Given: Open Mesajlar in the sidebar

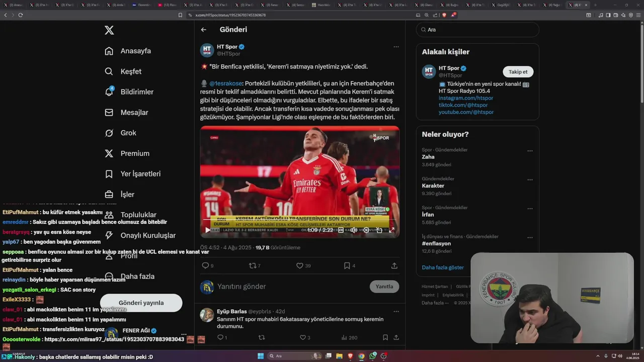Looking at the screenshot, I should pos(126,113).
